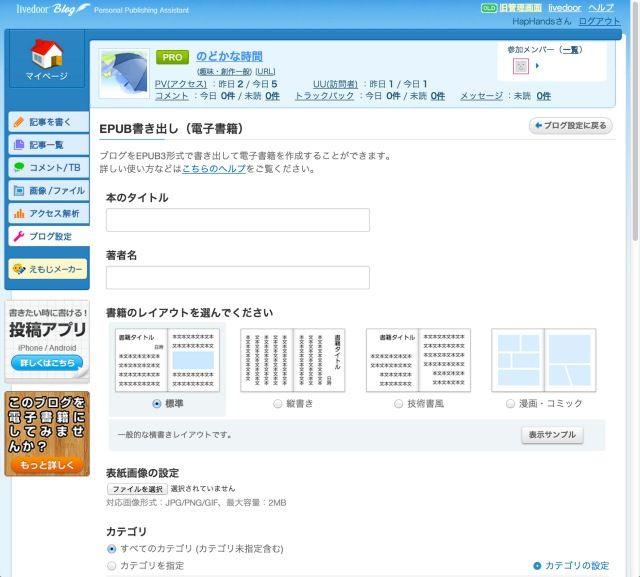The height and width of the screenshot is (577, 640).
Task: Click the blog umbrella thumbnail image
Action: coord(124,74)
